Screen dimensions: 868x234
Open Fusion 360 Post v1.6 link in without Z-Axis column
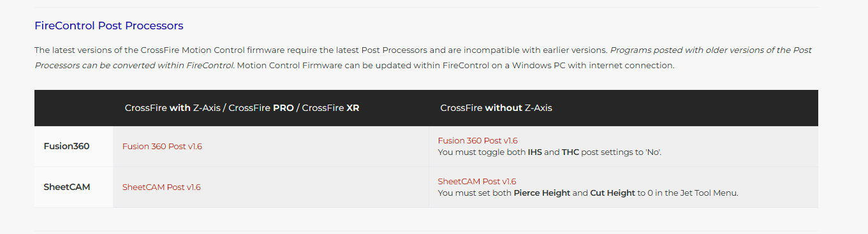coord(478,140)
